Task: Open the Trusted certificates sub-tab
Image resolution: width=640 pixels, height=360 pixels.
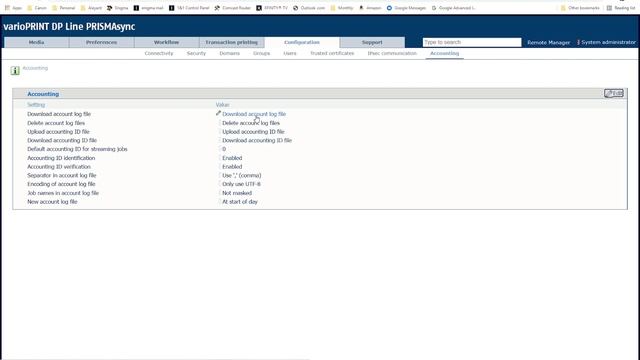Action: tap(332, 53)
